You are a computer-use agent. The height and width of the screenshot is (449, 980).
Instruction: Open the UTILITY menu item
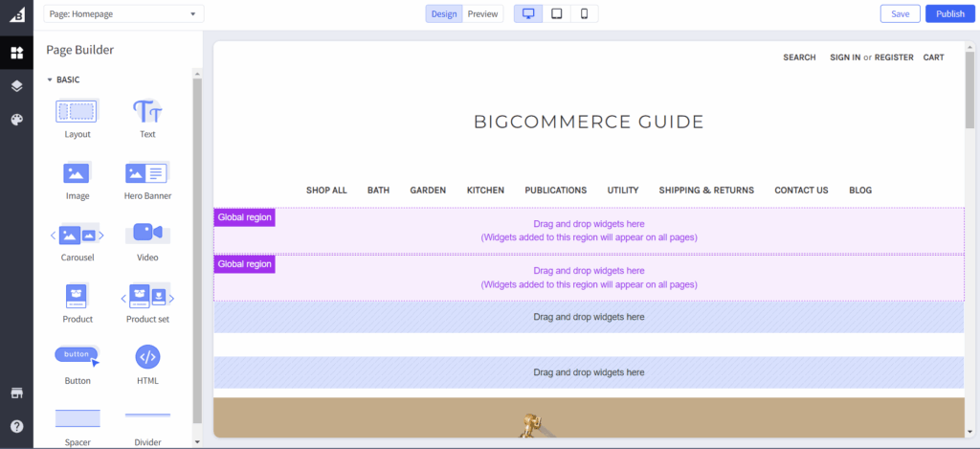(623, 191)
